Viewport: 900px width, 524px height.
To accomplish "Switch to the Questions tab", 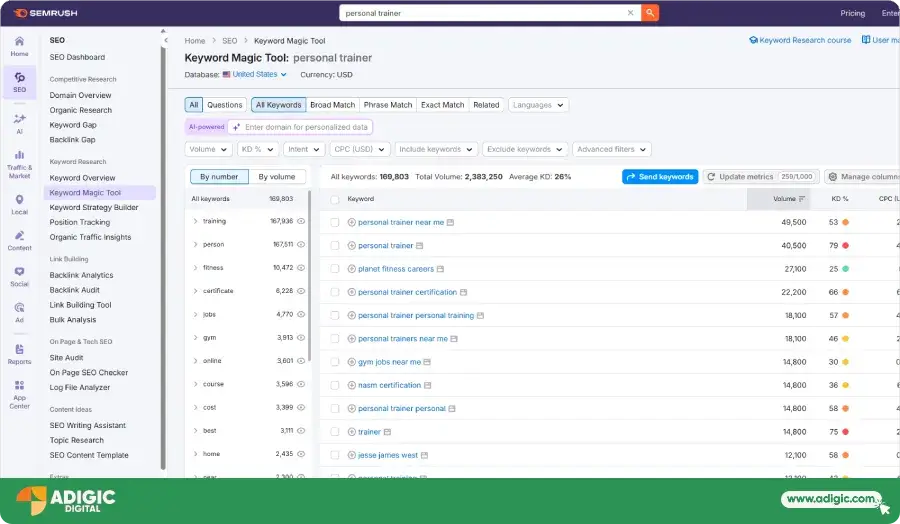I will tap(224, 105).
